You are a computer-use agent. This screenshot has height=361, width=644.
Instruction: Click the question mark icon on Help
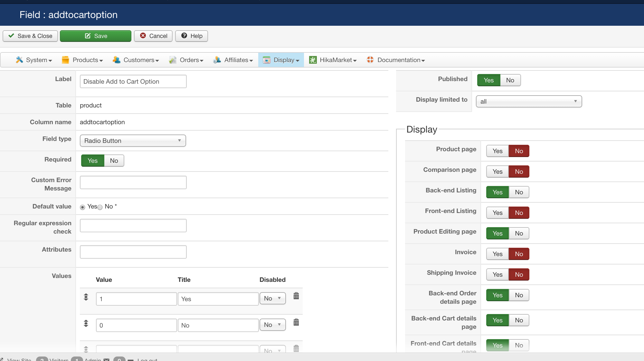(184, 36)
